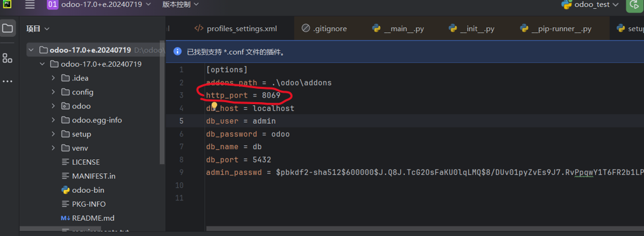Select the LICENSE file in the tree
Screen dimensions: 644x236
(81, 162)
